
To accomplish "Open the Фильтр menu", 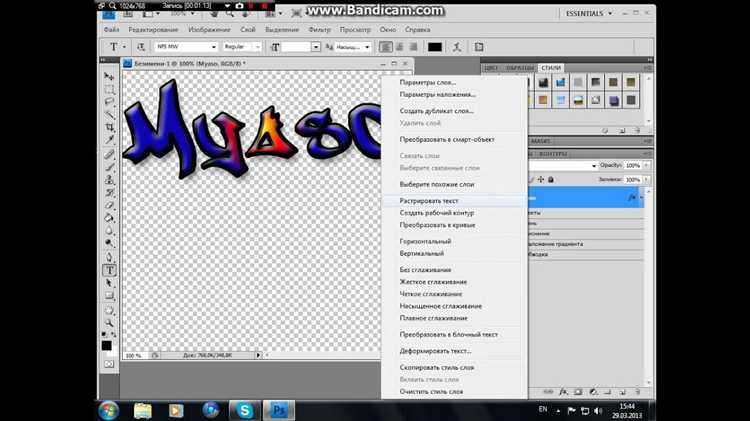I will pyautogui.click(x=320, y=30).
